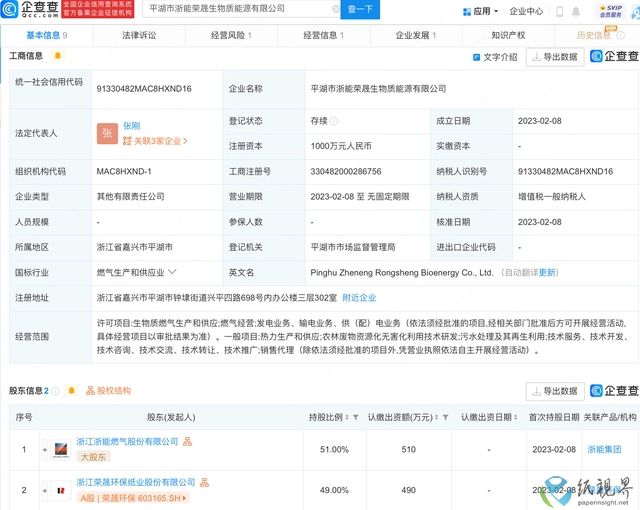Click the info icon beside 股东信息
Viewport: 640px width, 510px height.
(56, 391)
